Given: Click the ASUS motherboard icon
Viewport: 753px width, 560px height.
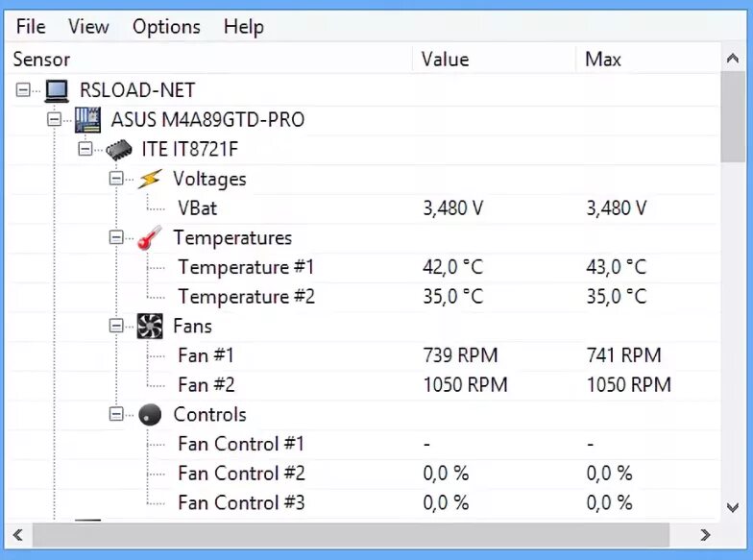Looking at the screenshot, I should click(x=88, y=120).
